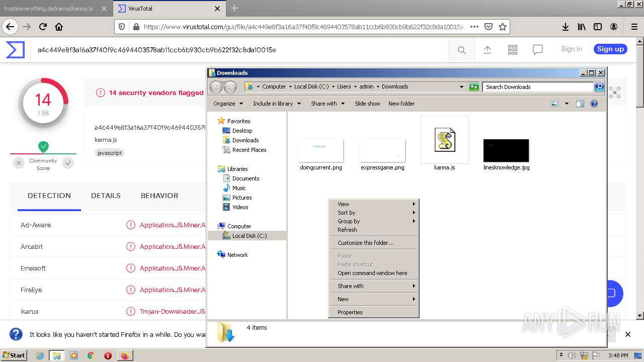This screenshot has height=362, width=644.
Task: Select linesknowledge.jpg thumbnail
Action: click(506, 150)
